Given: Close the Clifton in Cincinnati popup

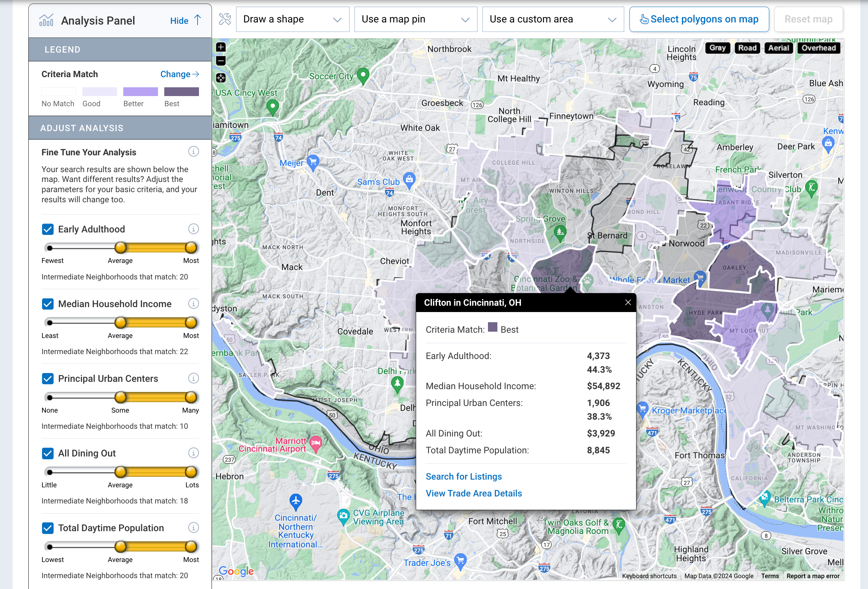Looking at the screenshot, I should pyautogui.click(x=628, y=302).
